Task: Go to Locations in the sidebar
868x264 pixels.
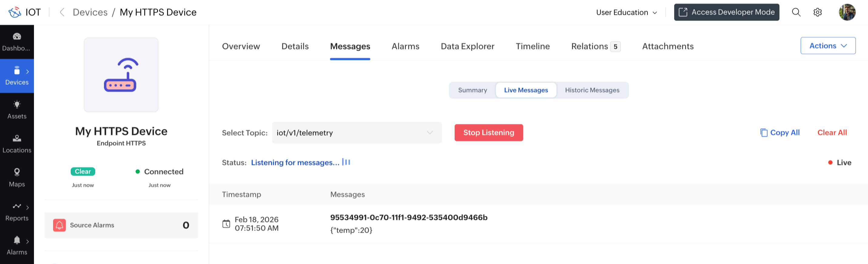Action: 17,143
